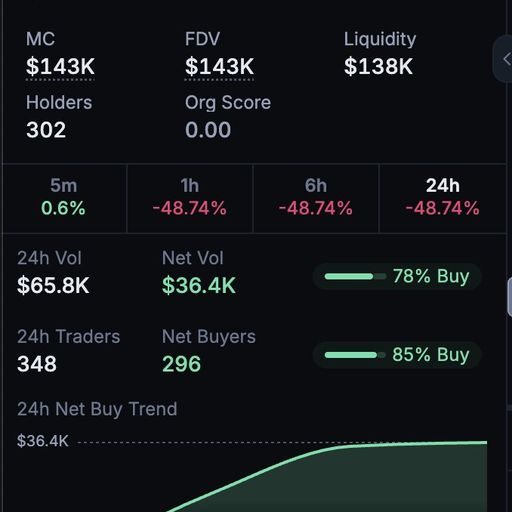The width and height of the screenshot is (512, 512).
Task: Click the MC $143K value
Action: coord(60,66)
